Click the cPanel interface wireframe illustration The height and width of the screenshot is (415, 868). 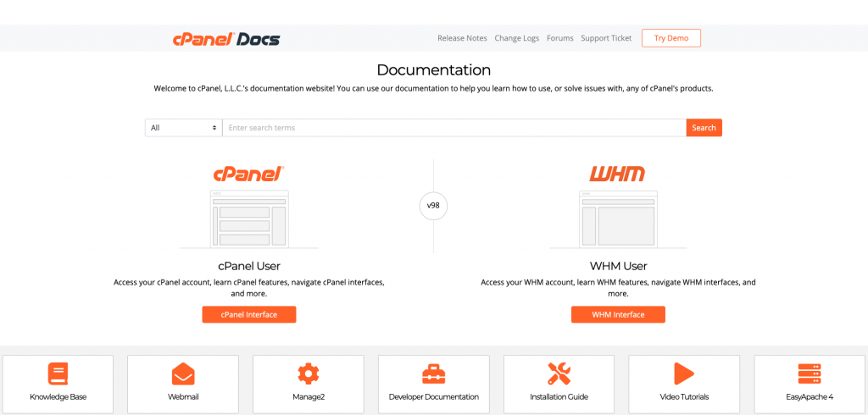(249, 219)
